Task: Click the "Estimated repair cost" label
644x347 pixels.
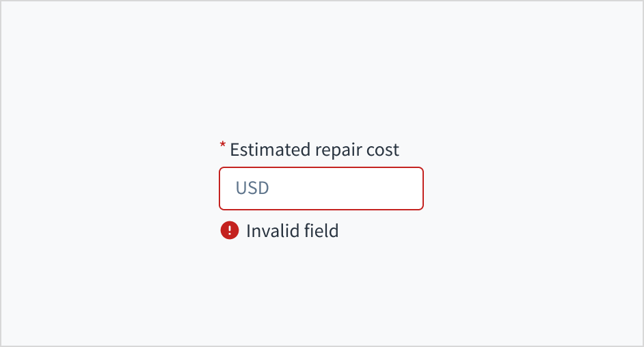Action: 314,150
